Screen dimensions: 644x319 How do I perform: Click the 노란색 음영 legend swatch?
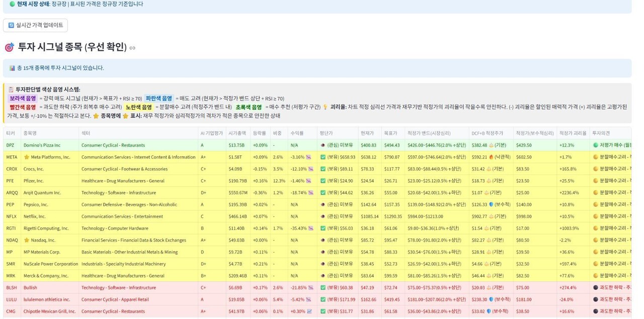click(x=138, y=107)
